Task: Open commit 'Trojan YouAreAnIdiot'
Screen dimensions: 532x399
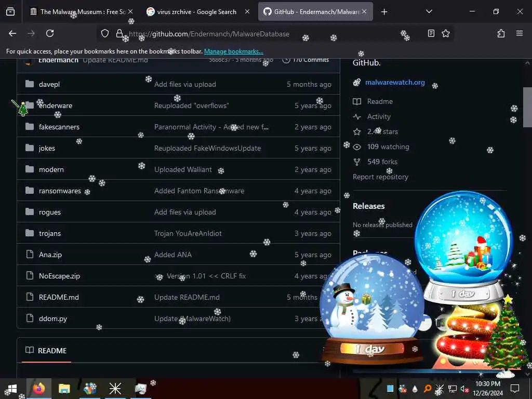Action: (x=188, y=234)
